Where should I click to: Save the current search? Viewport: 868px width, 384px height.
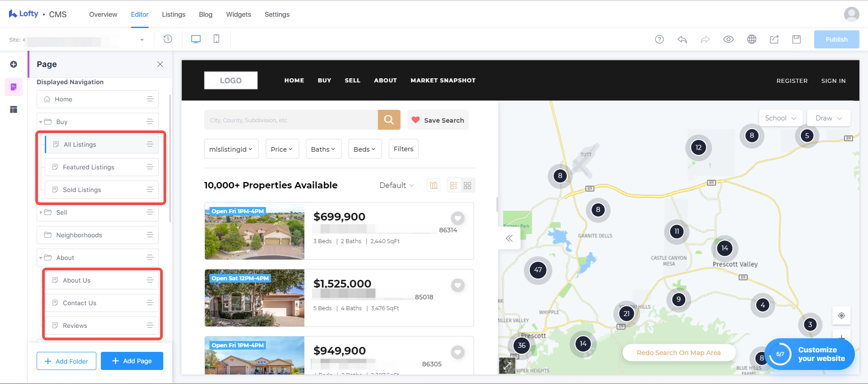[x=438, y=120]
